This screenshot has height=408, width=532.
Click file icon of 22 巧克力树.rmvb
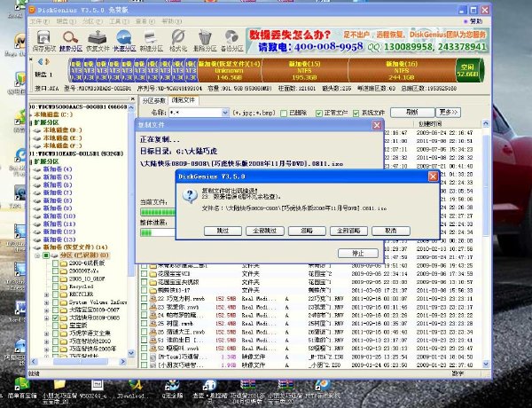[153, 299]
